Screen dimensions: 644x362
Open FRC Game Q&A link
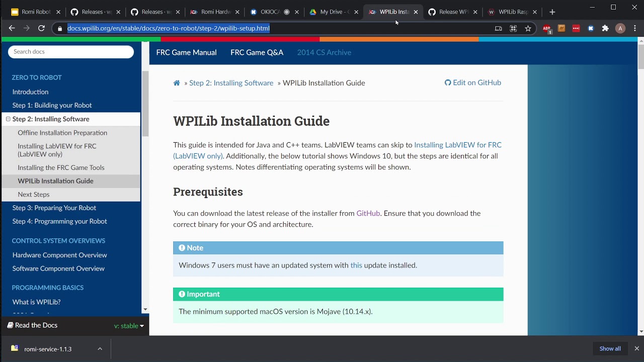pyautogui.click(x=257, y=52)
